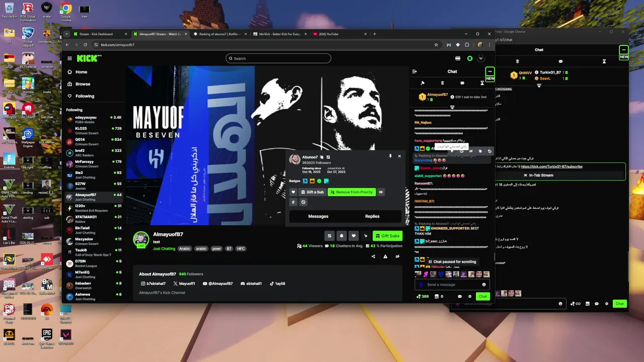Open new browser tab plus button

(x=374, y=34)
